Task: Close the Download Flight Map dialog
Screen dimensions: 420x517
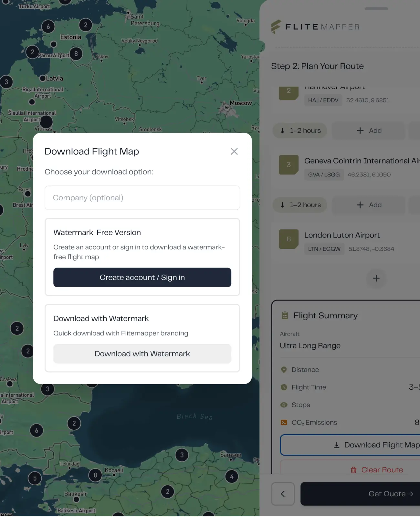Action: [x=234, y=151]
